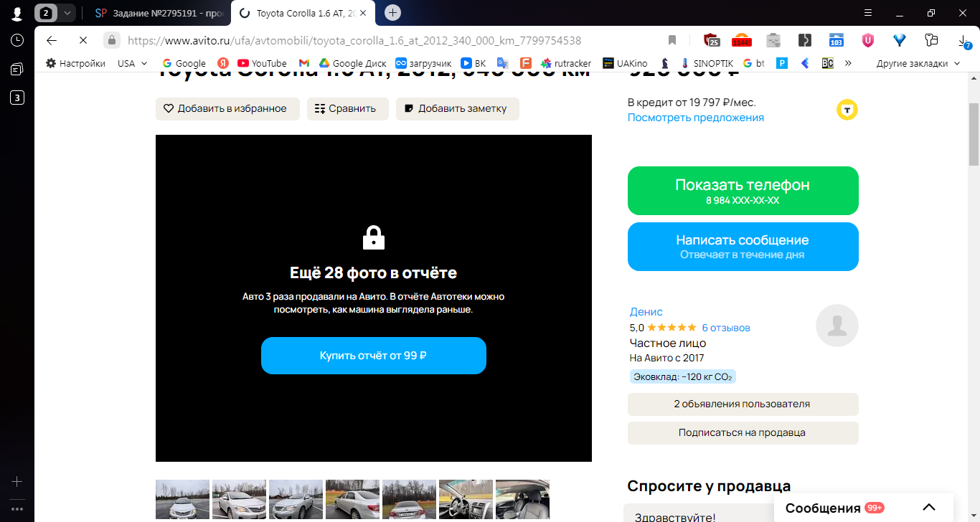Expand the Другие закладки folder

(x=918, y=63)
